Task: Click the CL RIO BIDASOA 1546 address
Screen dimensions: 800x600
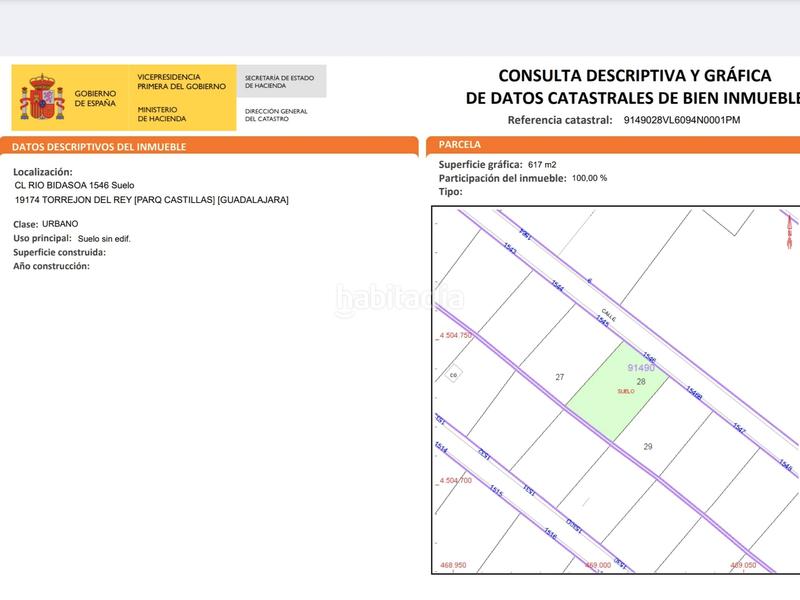Action: click(x=75, y=185)
